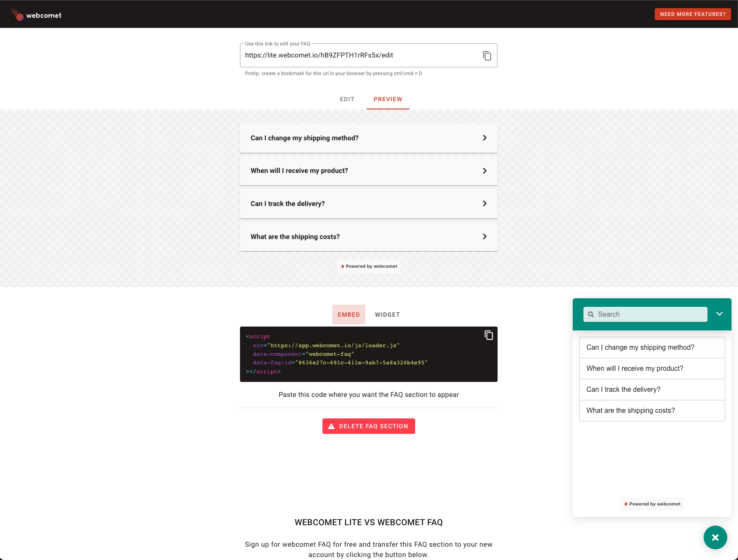Open 'Powered by webcomet' link below preview

[369, 266]
